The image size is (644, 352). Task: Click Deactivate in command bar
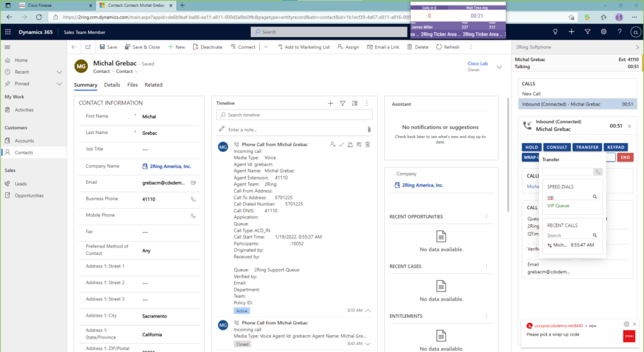[x=208, y=47]
